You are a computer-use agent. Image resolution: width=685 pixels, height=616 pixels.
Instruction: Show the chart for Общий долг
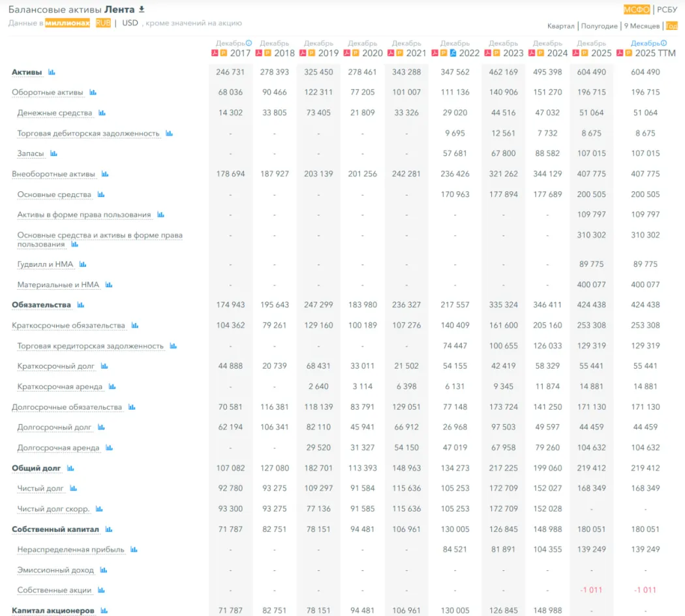point(70,469)
